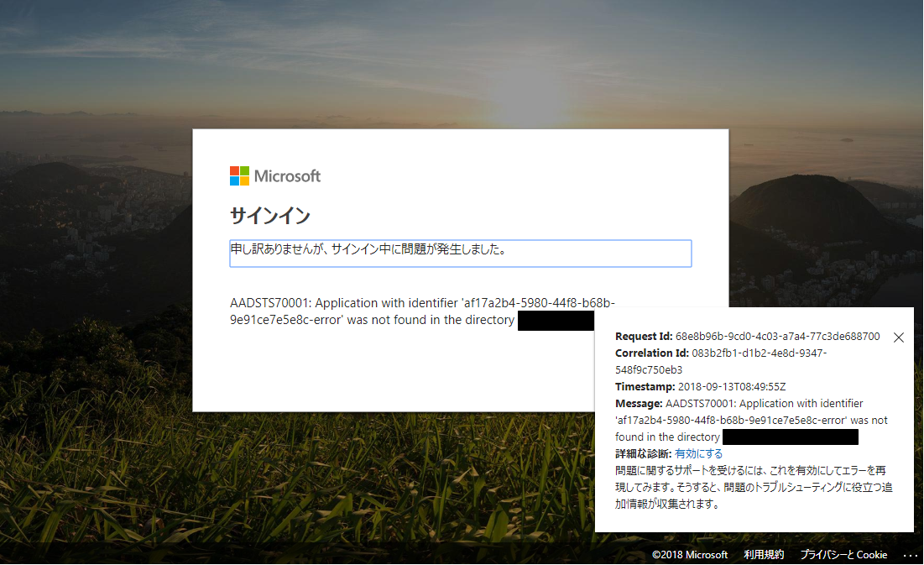924x565 pixels.
Task: Dismiss the diagnostics popup with the X
Action: tap(898, 337)
